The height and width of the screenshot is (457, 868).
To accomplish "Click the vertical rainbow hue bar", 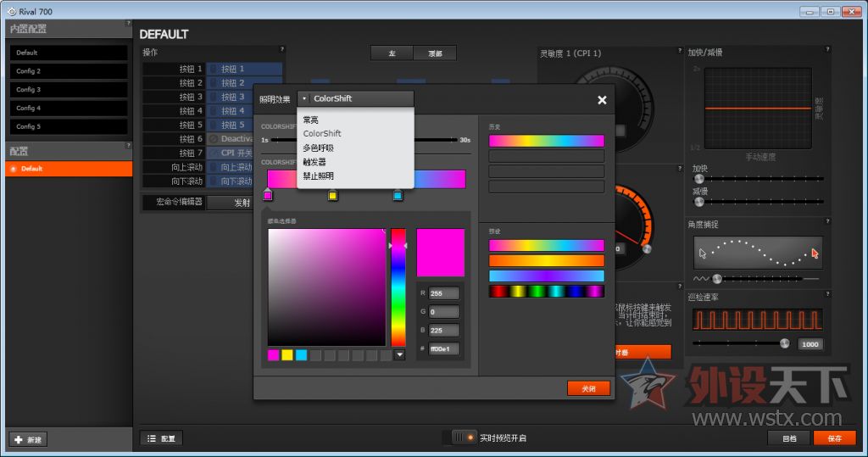I will pos(398,287).
